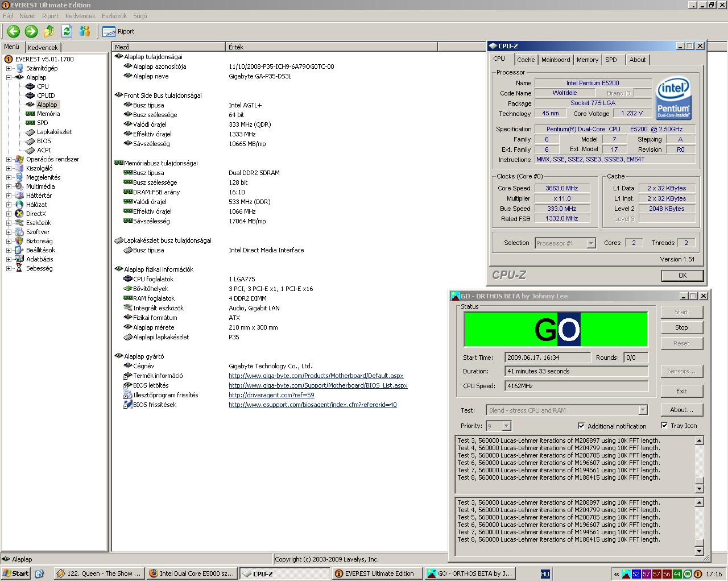
Task: Click Exit button in ORTHOS
Action: click(681, 391)
